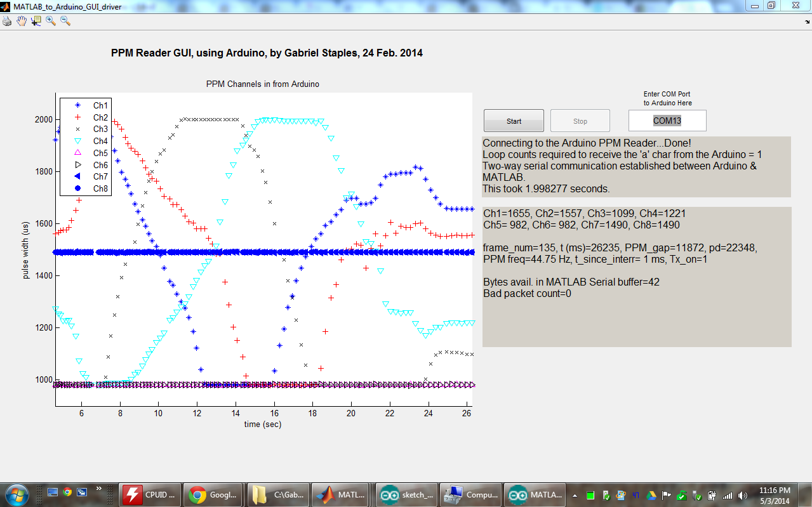Open Safely Remove Hardware tray icon

[696, 495]
